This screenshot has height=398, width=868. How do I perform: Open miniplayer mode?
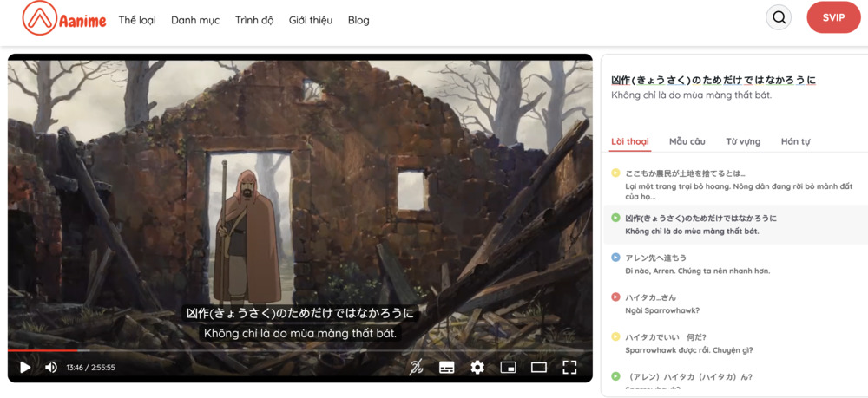coord(508,367)
